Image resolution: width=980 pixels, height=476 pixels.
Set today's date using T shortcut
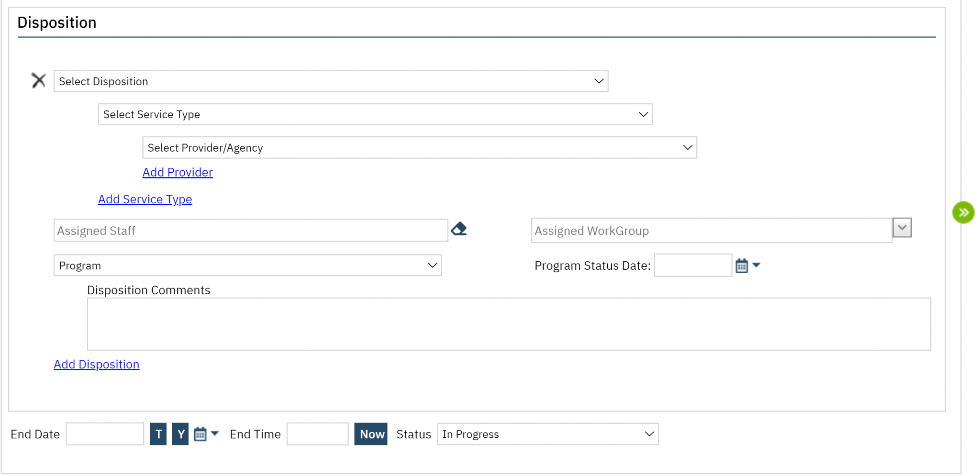coord(158,433)
